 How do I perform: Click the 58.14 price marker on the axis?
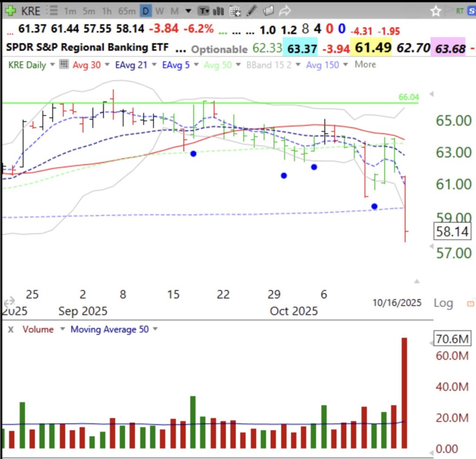[451, 231]
